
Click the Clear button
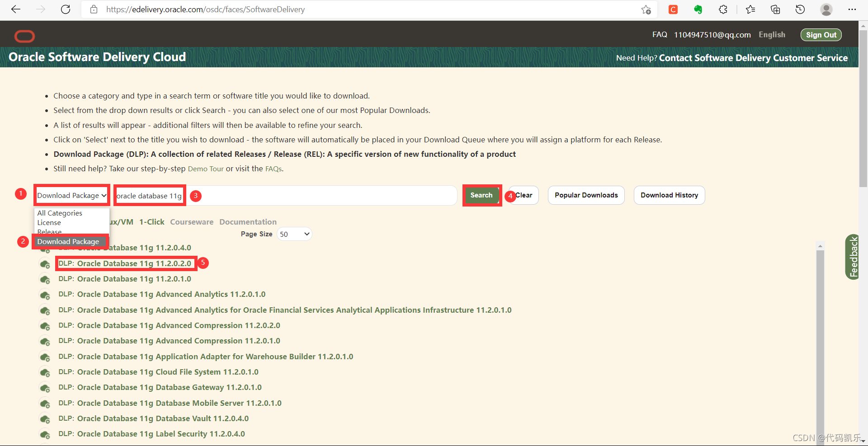coord(524,195)
